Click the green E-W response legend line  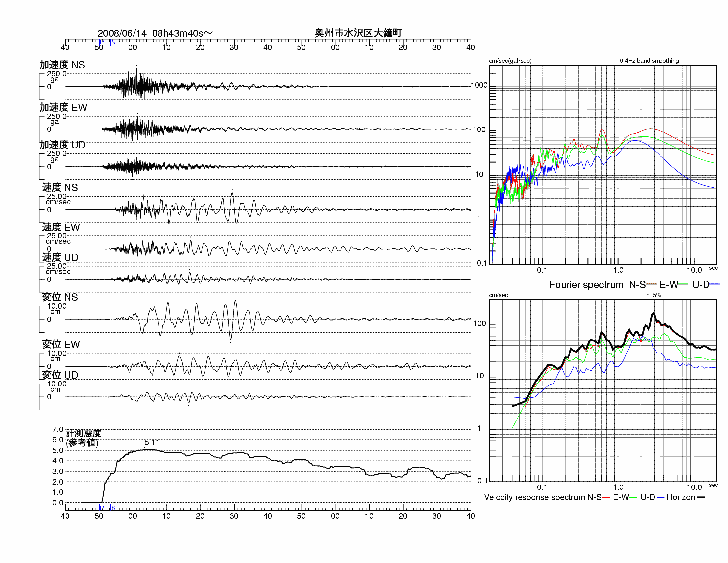click(x=633, y=498)
